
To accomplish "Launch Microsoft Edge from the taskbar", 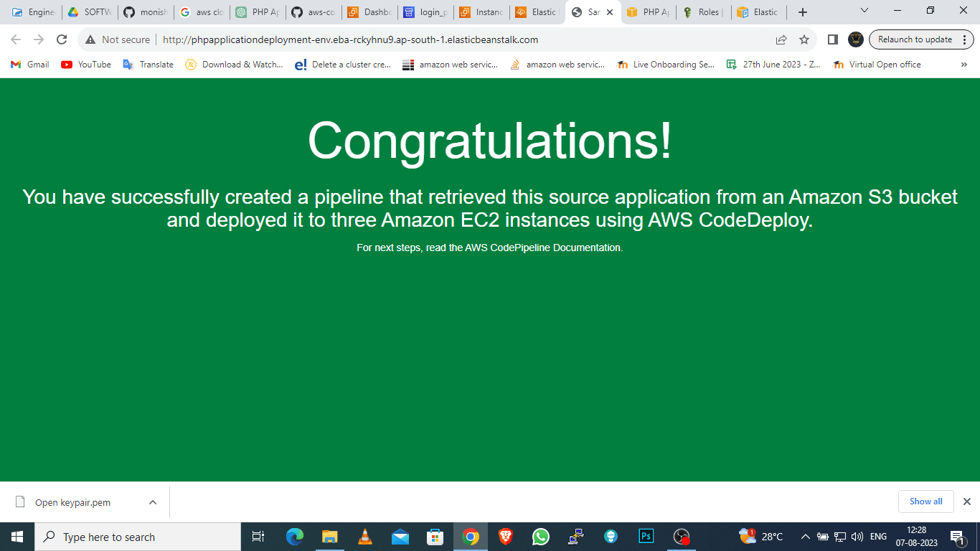I will pos(294,537).
